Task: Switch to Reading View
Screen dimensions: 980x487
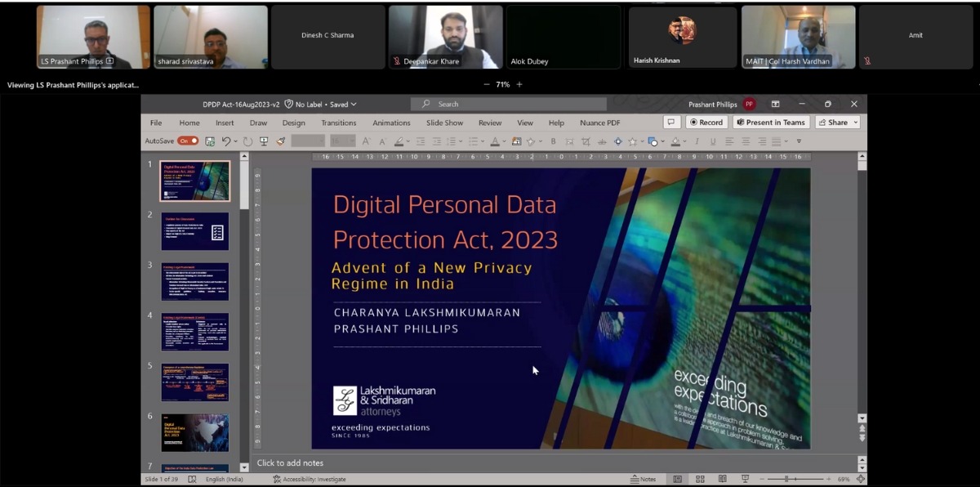Action: coord(722,479)
